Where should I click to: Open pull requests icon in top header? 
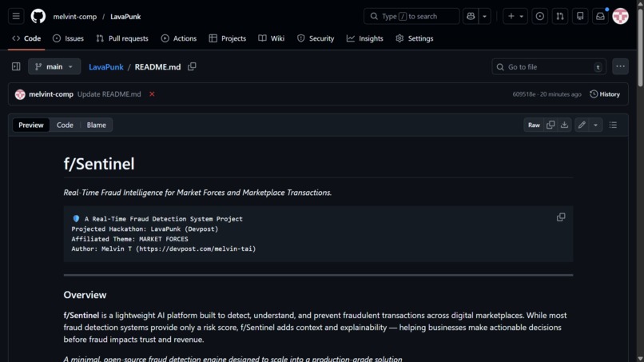(x=560, y=17)
